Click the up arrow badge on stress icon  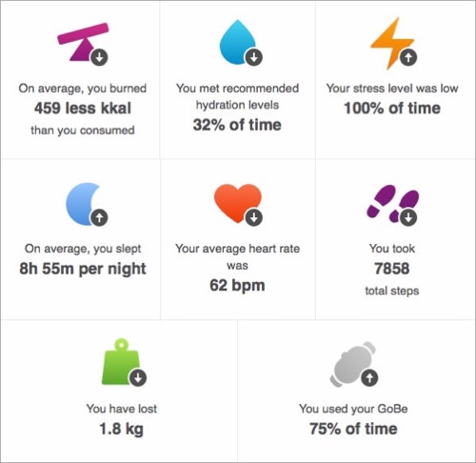408,57
